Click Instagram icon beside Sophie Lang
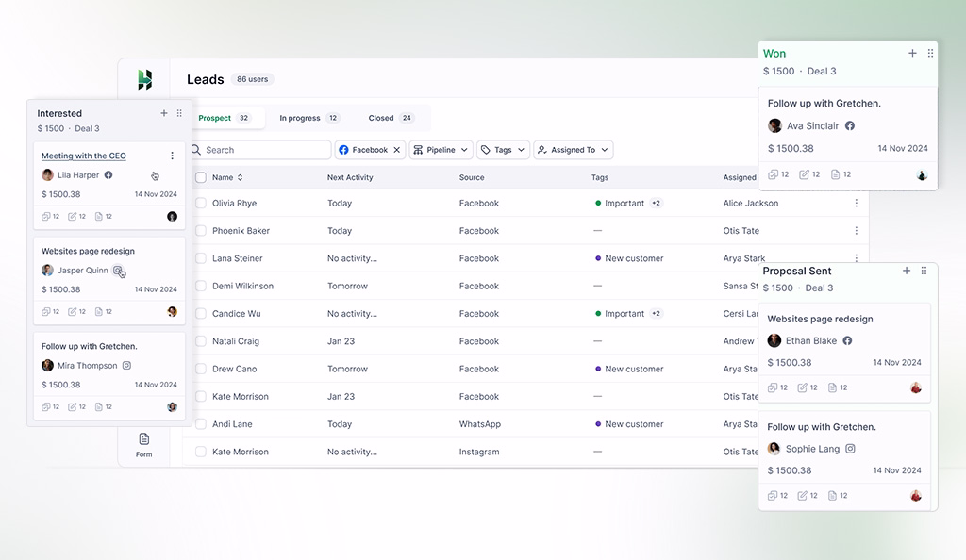The image size is (966, 560). tap(850, 449)
